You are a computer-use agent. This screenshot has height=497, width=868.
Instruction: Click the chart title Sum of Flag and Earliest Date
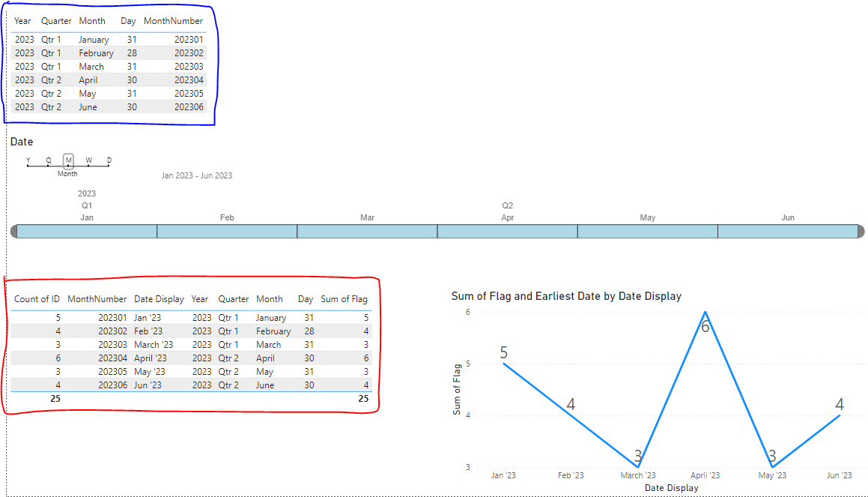click(566, 296)
